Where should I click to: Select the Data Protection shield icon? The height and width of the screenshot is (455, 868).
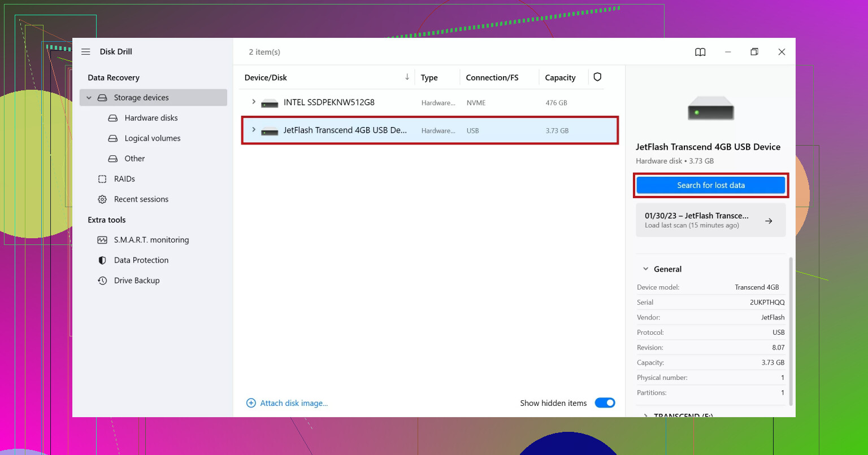coord(102,260)
